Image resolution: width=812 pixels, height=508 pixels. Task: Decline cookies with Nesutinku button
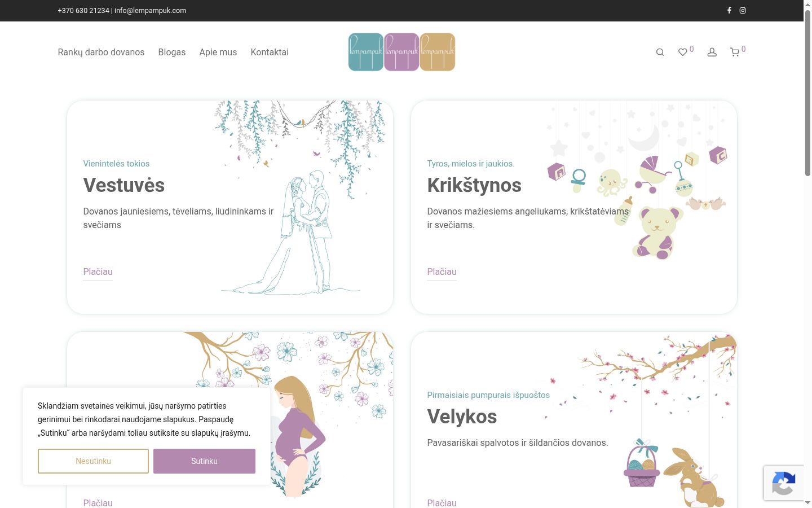point(93,461)
